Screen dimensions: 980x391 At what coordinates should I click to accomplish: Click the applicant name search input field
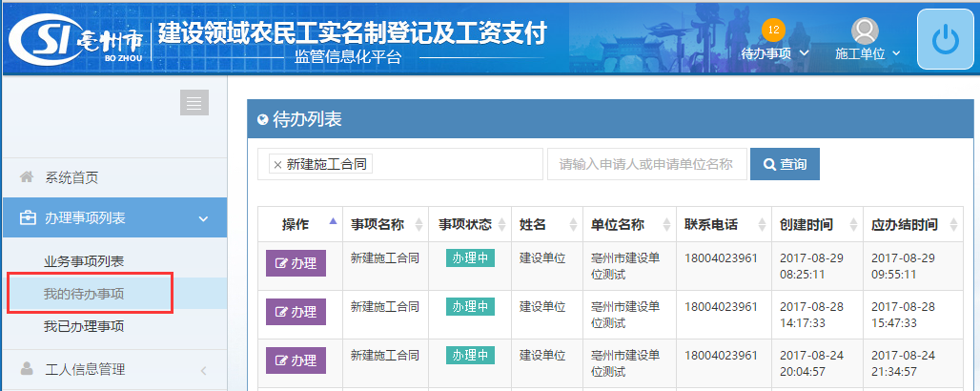[x=647, y=164]
